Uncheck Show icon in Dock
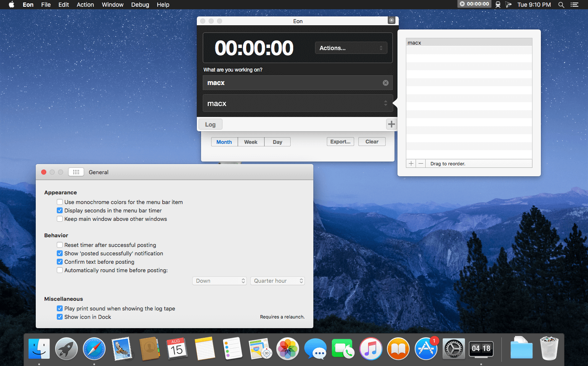 [60, 317]
